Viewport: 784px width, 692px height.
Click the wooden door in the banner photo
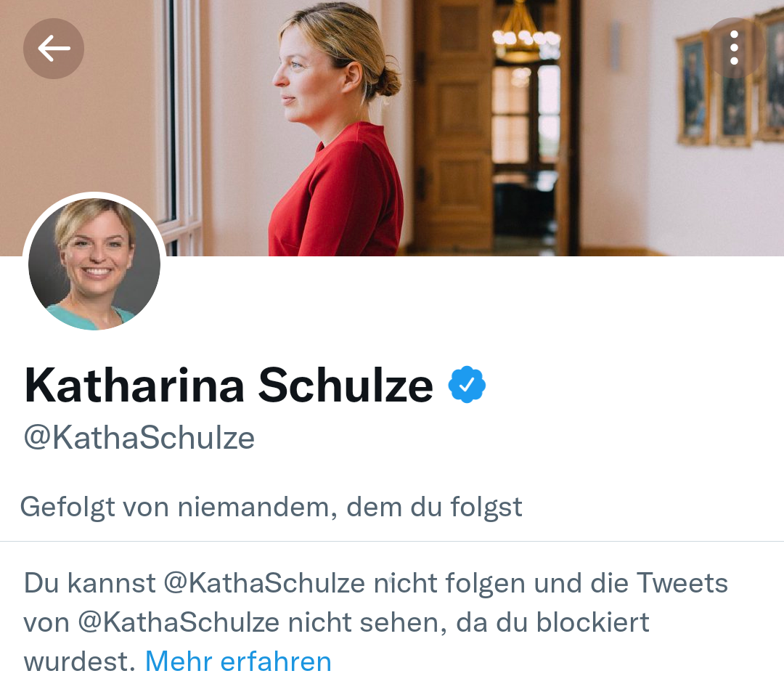[x=453, y=123]
